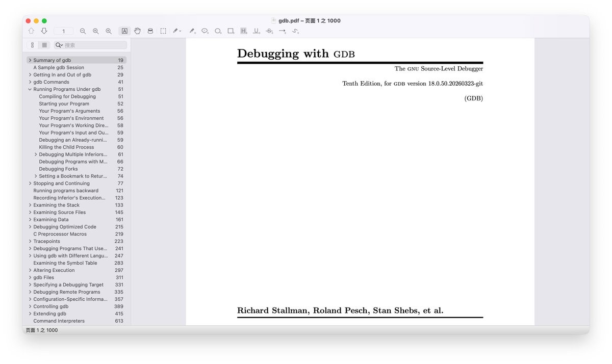Click Debugging with GDB title on page
Screen dimensions: 612x364
coord(296,54)
